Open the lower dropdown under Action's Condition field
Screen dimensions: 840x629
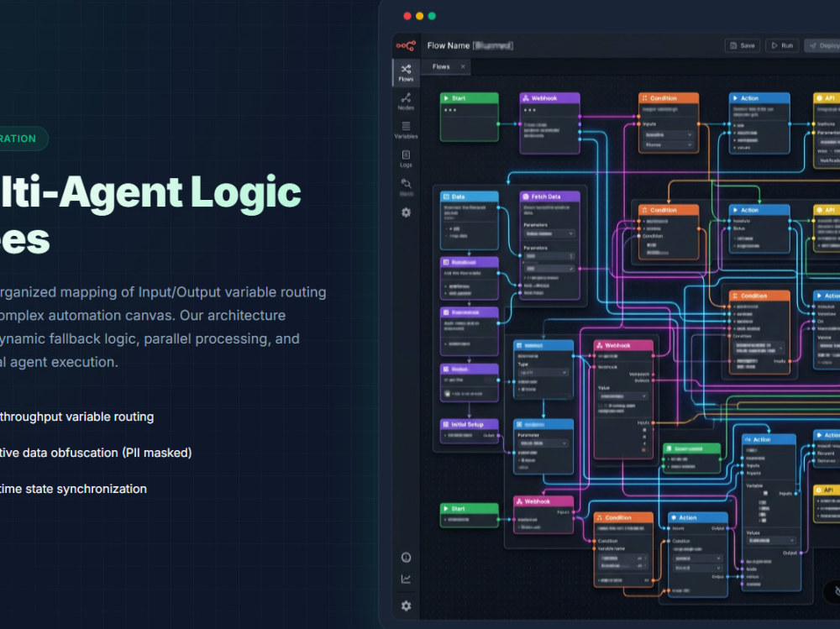(x=697, y=568)
